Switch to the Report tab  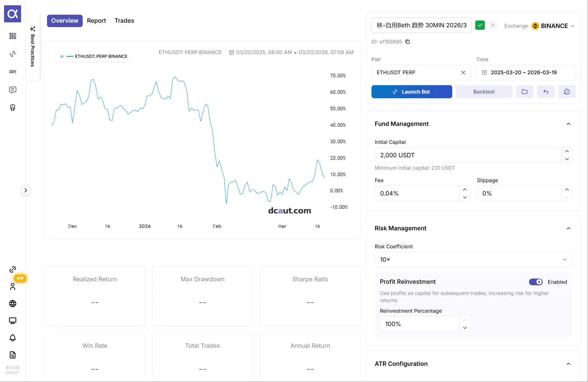pyautogui.click(x=96, y=21)
